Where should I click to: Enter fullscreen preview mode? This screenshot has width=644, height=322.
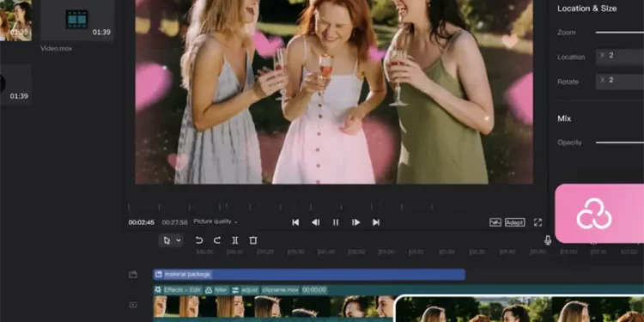(538, 222)
